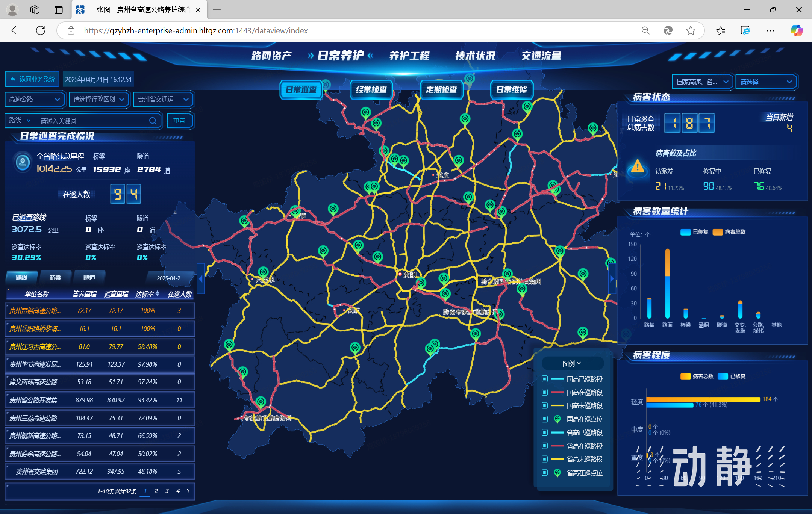
Task: Collapse right panel with arrow handle
Action: [612, 279]
